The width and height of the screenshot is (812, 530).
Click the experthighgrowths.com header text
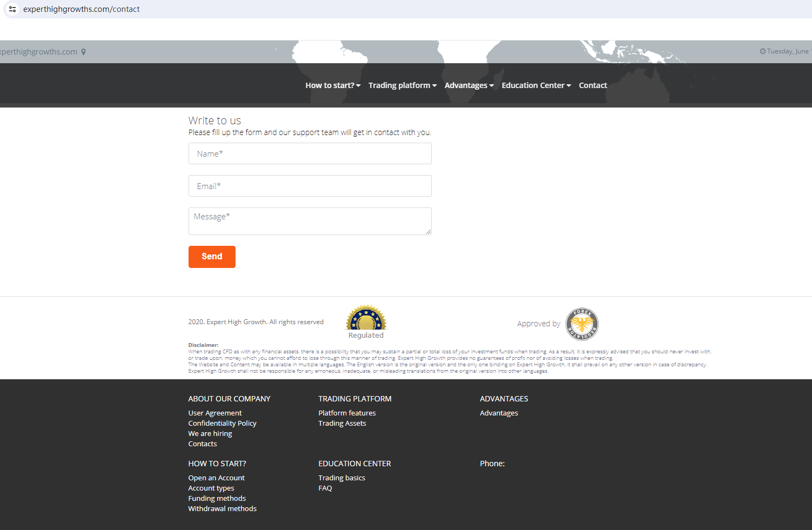click(x=39, y=52)
